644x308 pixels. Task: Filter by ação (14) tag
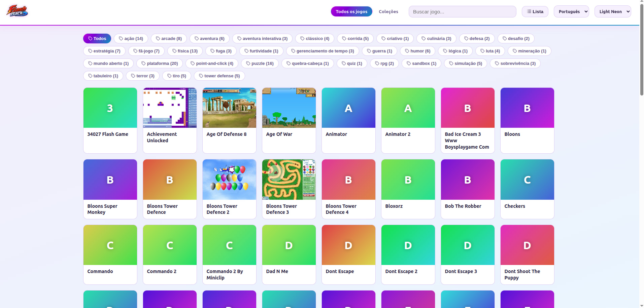(x=131, y=38)
